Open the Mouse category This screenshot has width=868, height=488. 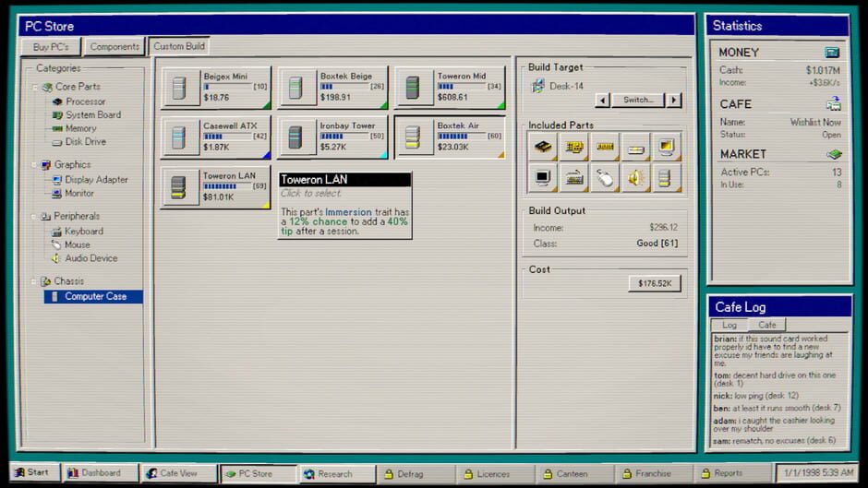pyautogui.click(x=70, y=244)
